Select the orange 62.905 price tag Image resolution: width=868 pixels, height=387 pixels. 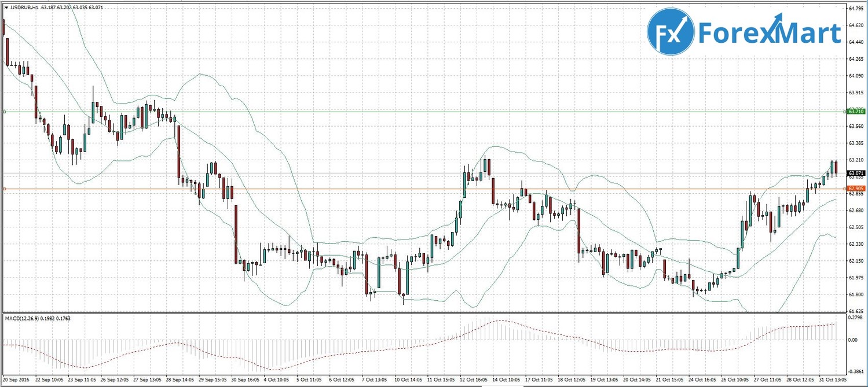pos(856,189)
